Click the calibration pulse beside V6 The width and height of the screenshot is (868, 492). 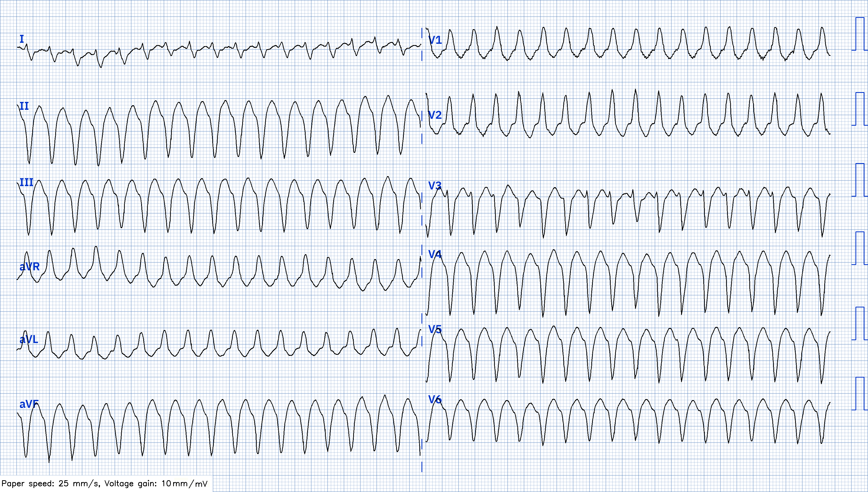point(860,394)
